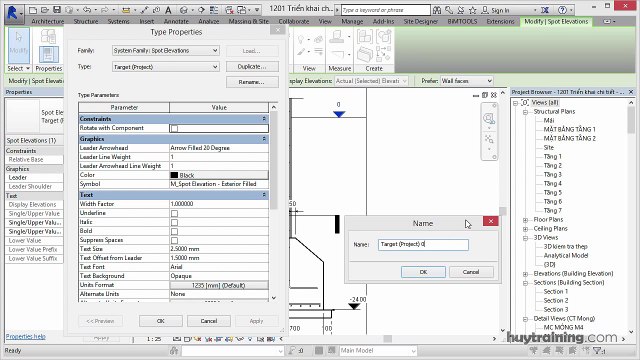This screenshot has width=640, height=360.
Task: Click the Units Format 1235 [mm] button
Action: point(219,285)
